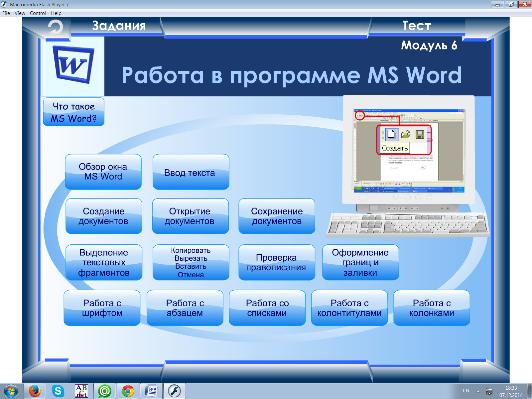Open the green @ Mail.ru agent icon
Screen dimensions: 532x399
104,391
